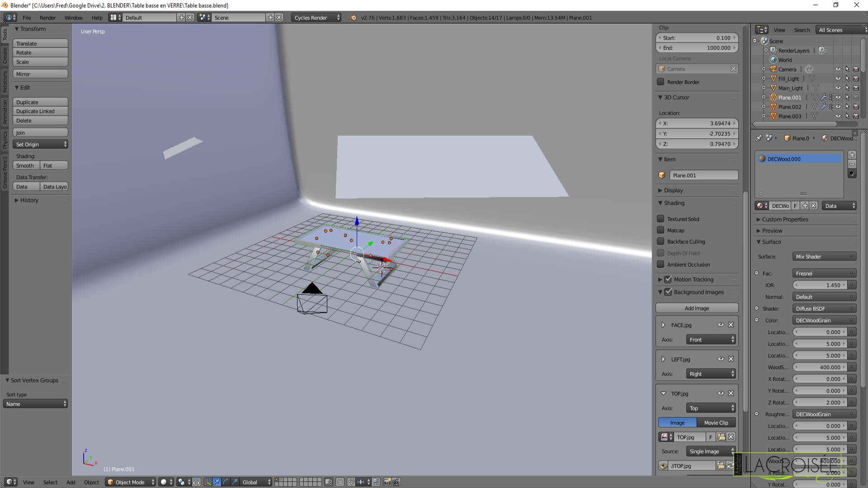
Task: Click the Smooth shading icon
Action: (x=25, y=166)
